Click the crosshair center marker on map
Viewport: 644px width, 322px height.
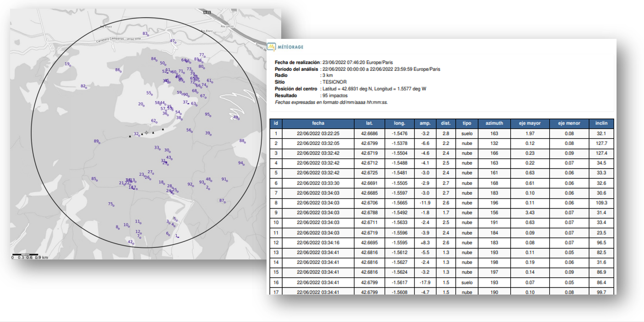147,133
